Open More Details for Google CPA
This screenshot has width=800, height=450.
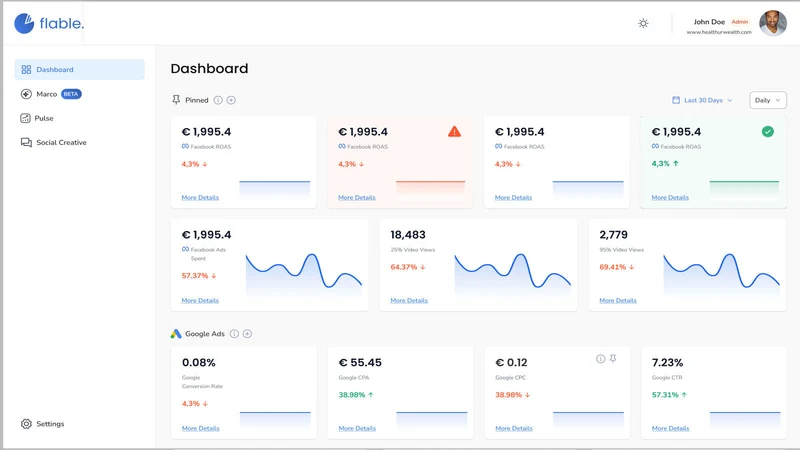[x=357, y=429]
